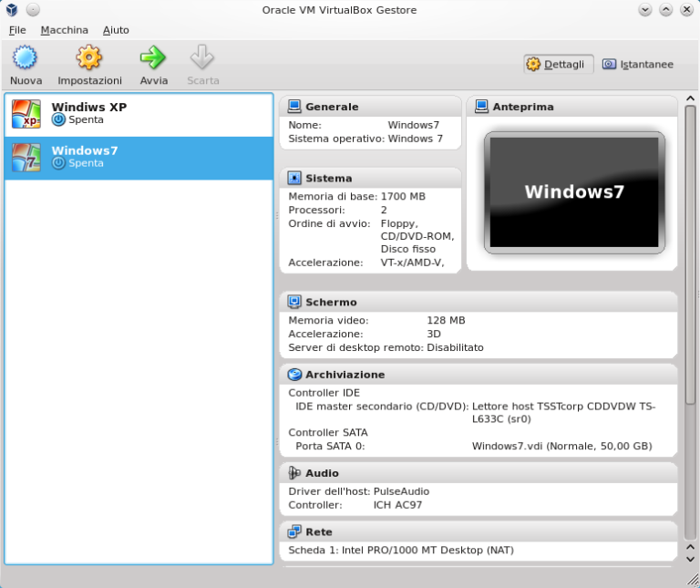The width and height of the screenshot is (700, 588).
Task: Click the Schermo section monitor icon
Action: click(x=294, y=302)
